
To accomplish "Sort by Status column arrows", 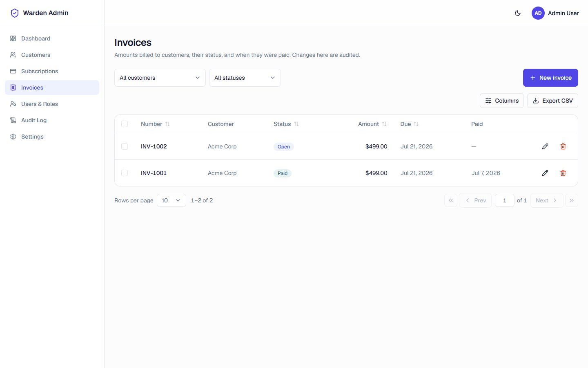I will pos(296,124).
